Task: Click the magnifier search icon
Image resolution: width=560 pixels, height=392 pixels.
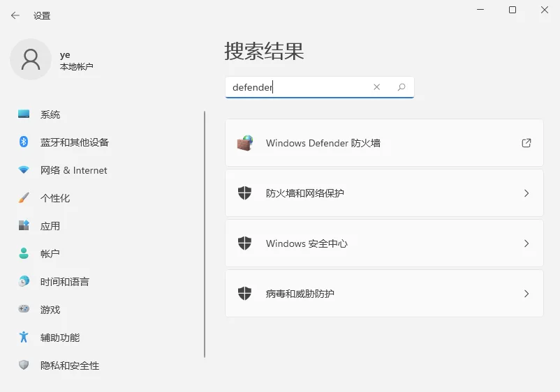Action: pos(401,87)
